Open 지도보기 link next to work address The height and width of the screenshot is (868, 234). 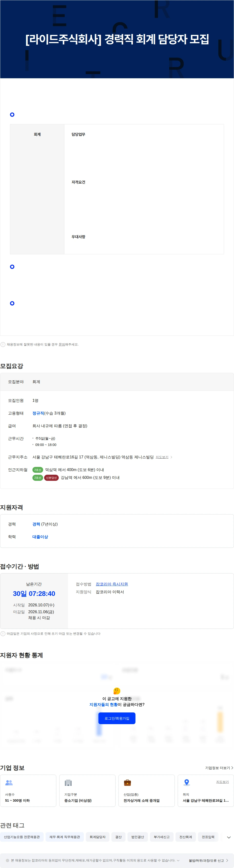pyautogui.click(x=164, y=457)
